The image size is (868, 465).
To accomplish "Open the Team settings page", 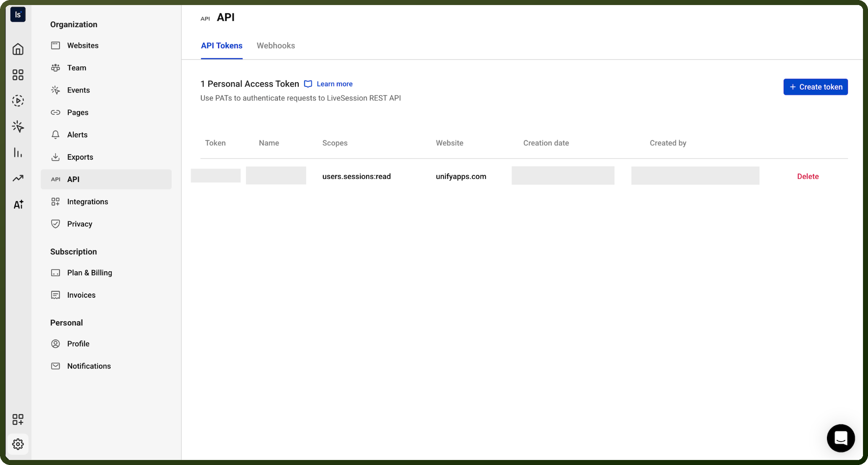I will tap(106, 68).
